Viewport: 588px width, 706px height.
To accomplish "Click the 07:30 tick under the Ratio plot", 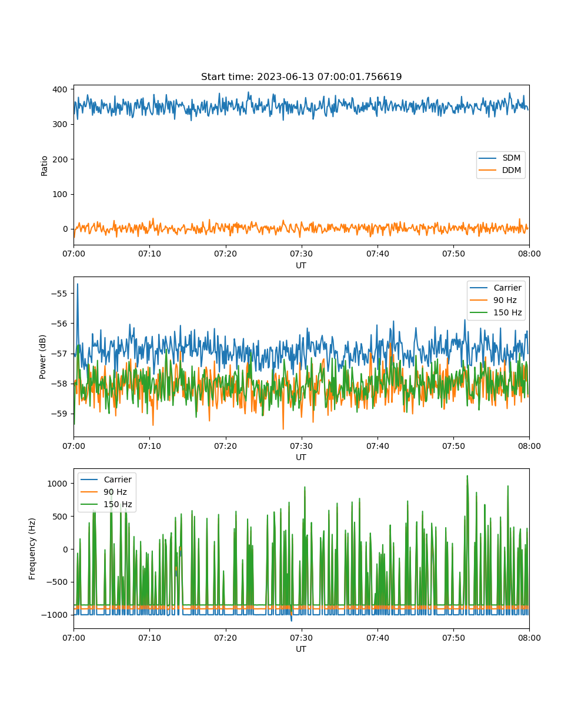I will [301, 254].
